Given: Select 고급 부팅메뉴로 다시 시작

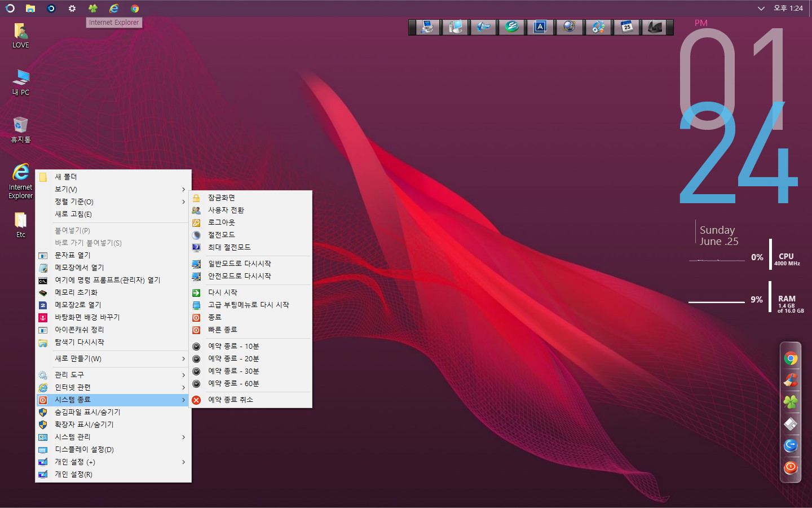Looking at the screenshot, I should click(x=251, y=305).
